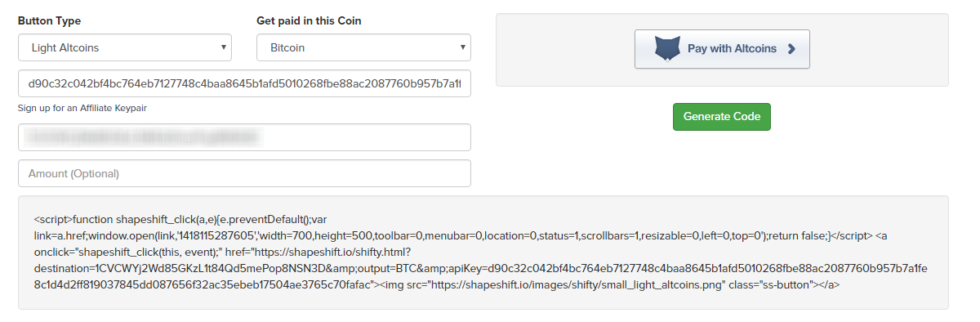This screenshot has height=322, width=980.
Task: Click the green Generate Code button
Action: [722, 116]
